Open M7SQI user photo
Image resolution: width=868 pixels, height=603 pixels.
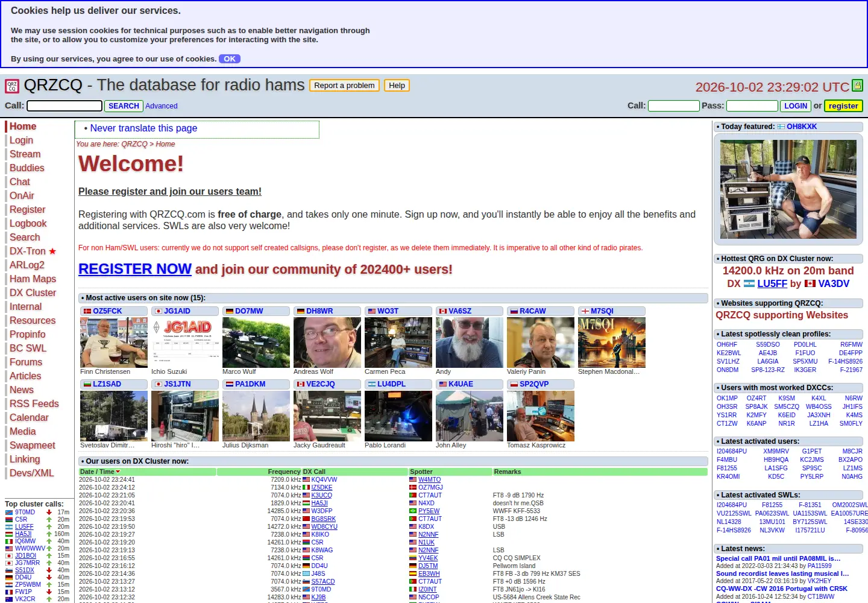(x=612, y=343)
